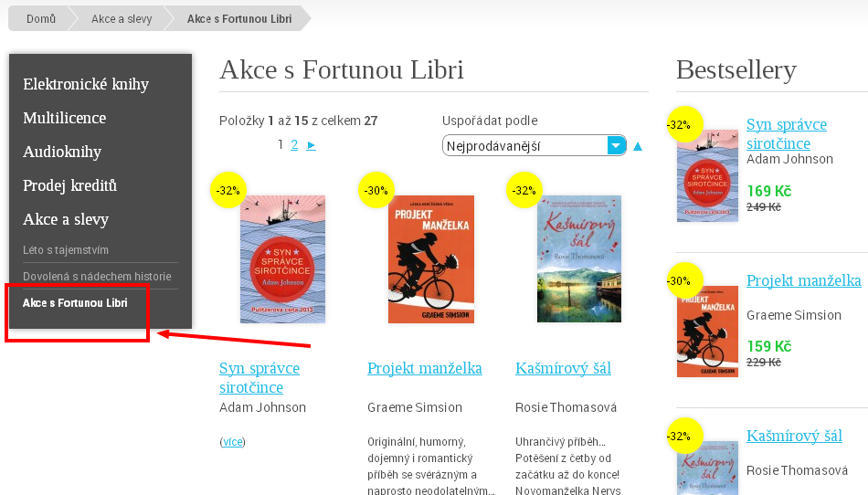Open Léto s tajemstvím submenu item
This screenshot has height=495, width=868.
click(x=66, y=250)
